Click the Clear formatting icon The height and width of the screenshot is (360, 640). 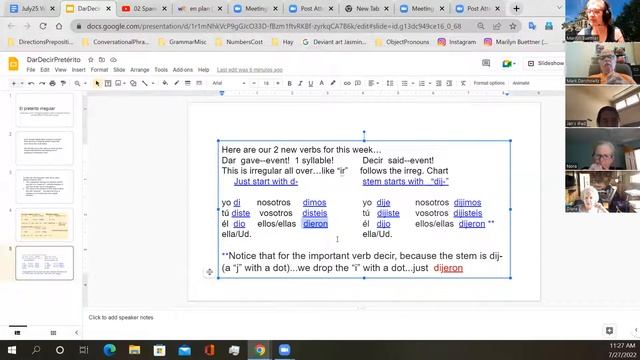[463, 83]
